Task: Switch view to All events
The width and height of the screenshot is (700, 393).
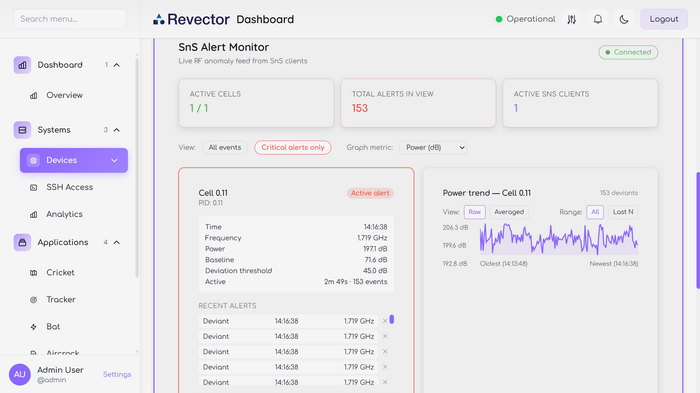Action: [225, 147]
